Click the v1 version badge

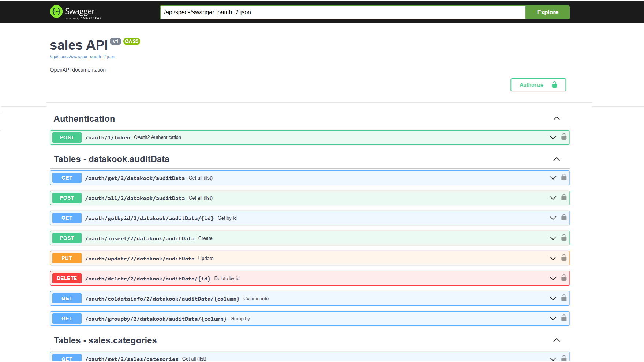click(x=116, y=41)
